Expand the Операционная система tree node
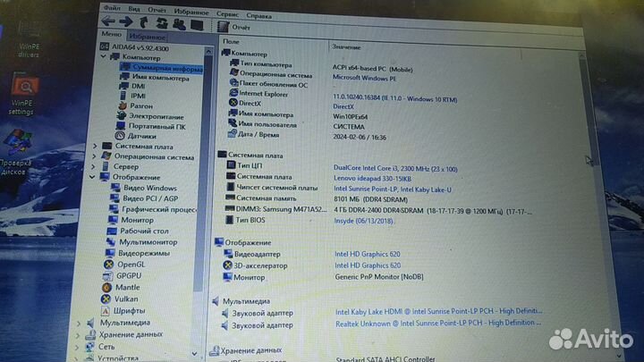 pos(94,156)
